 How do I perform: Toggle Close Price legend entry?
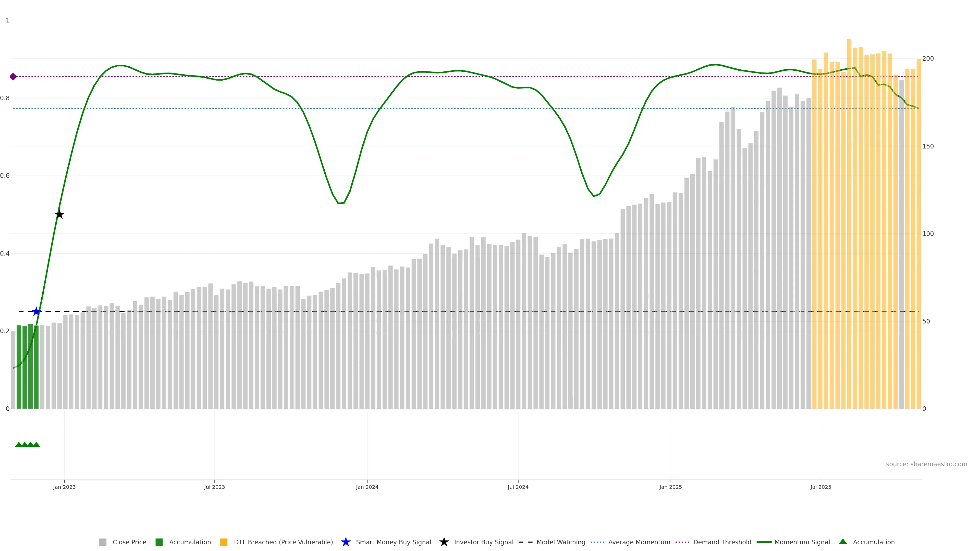click(x=129, y=542)
